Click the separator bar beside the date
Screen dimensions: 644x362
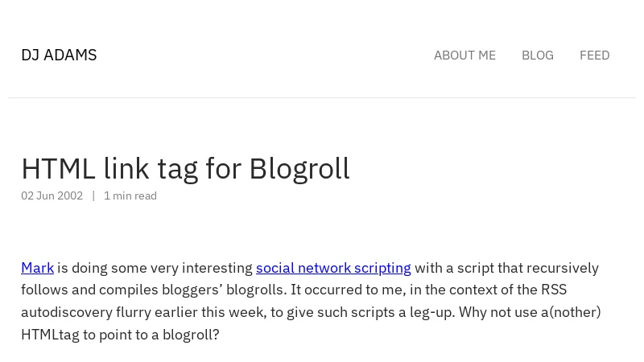click(93, 195)
